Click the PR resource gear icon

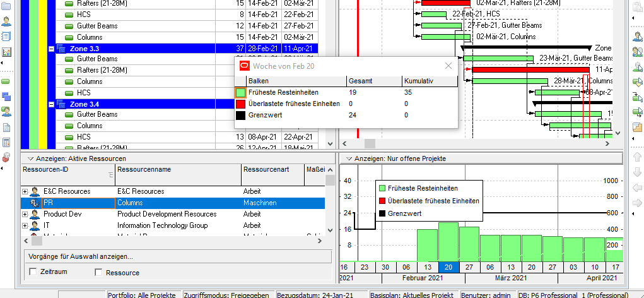tap(34, 203)
